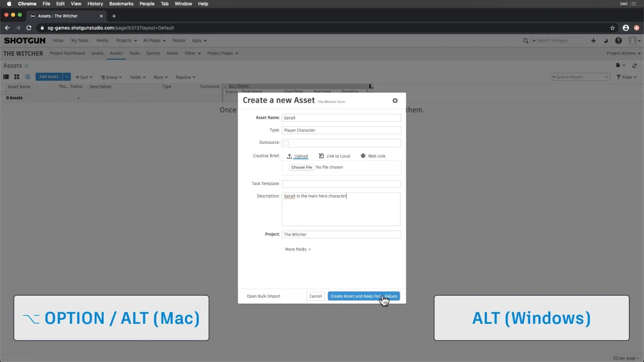644x362 pixels.
Task: Select the Web Link globe icon
Action: 363,156
